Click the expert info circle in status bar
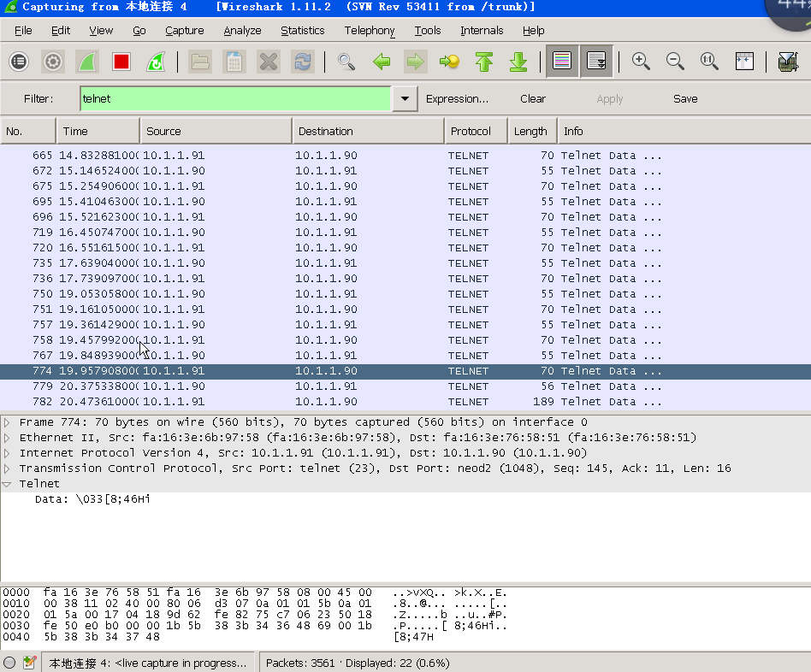Viewport: 811px width, 672px height. (x=9, y=663)
